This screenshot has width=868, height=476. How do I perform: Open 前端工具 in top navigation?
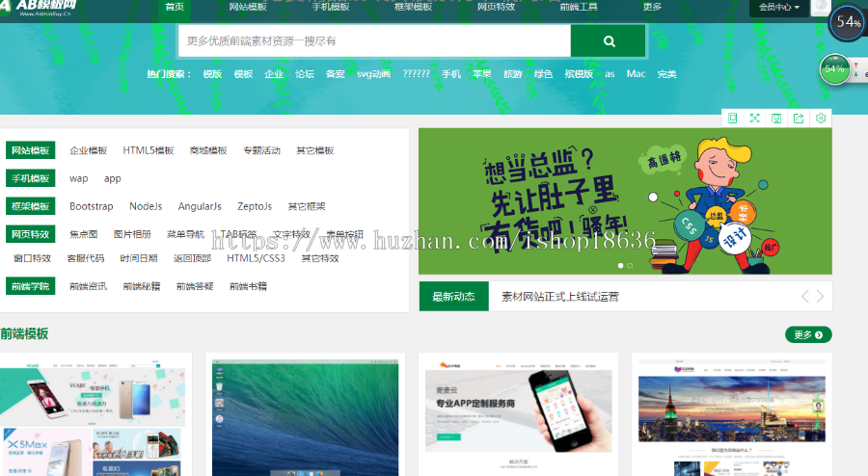coord(579,7)
